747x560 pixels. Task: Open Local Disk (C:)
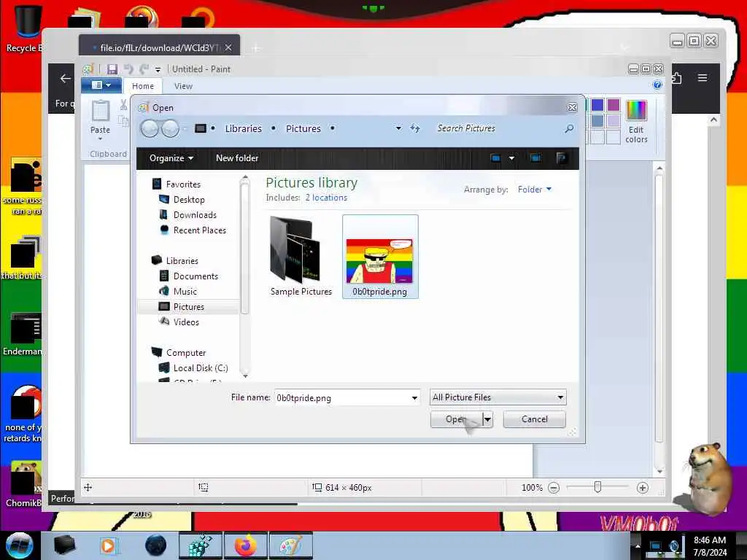click(201, 368)
